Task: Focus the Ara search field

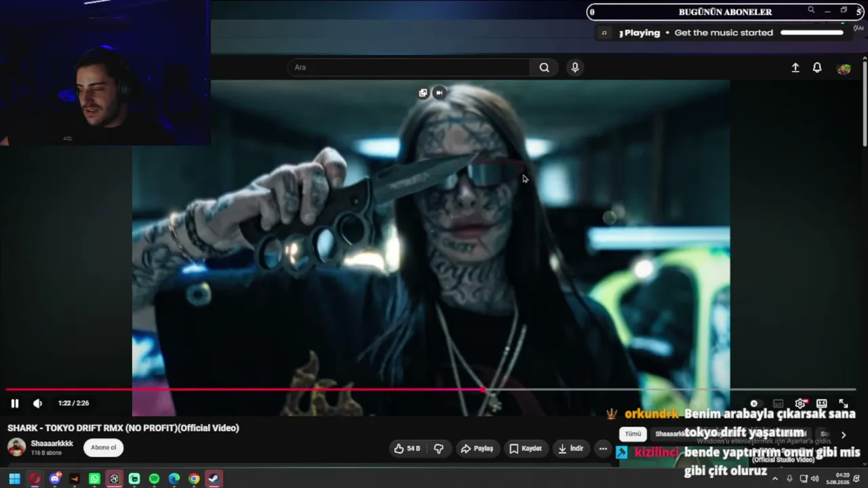Action: (x=409, y=67)
